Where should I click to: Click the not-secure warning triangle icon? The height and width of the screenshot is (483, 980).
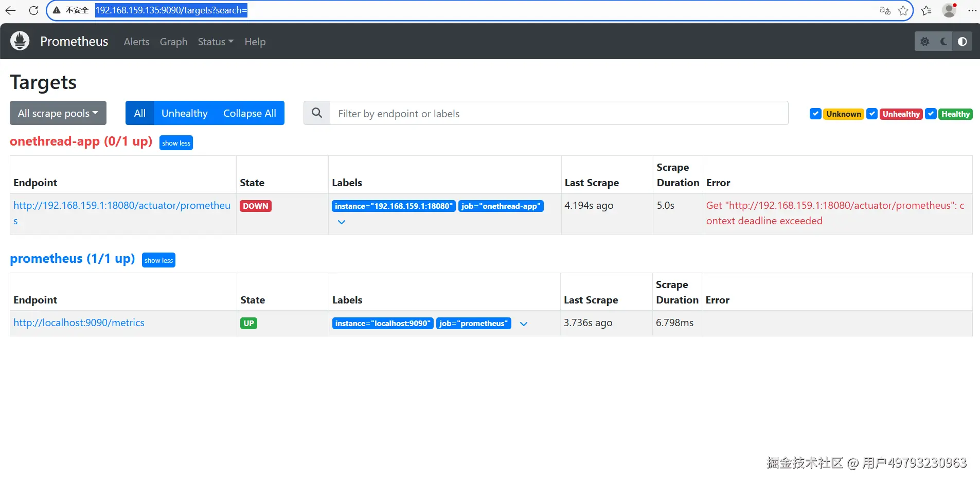(x=57, y=10)
